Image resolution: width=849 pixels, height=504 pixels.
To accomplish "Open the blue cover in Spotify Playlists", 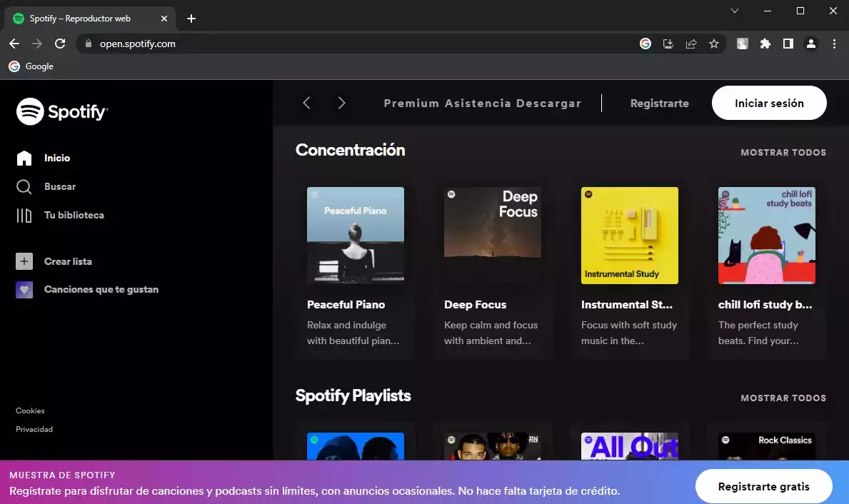I will click(355, 446).
